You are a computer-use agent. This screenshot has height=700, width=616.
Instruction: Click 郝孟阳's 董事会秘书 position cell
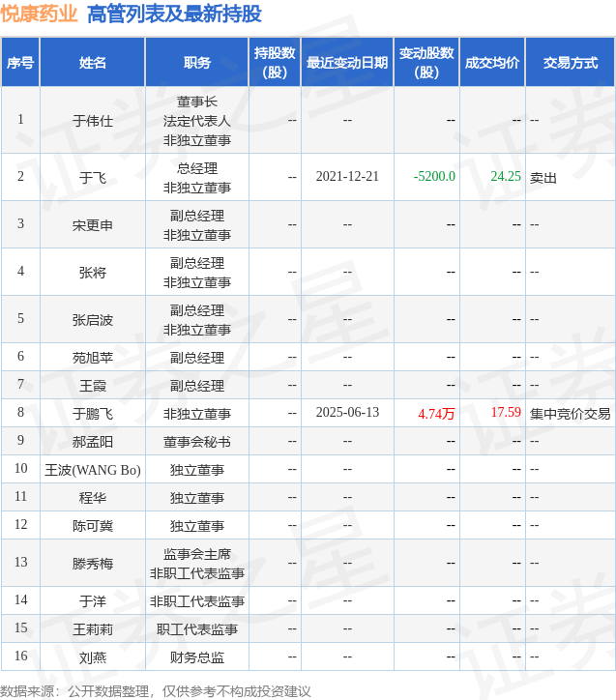pos(197,442)
